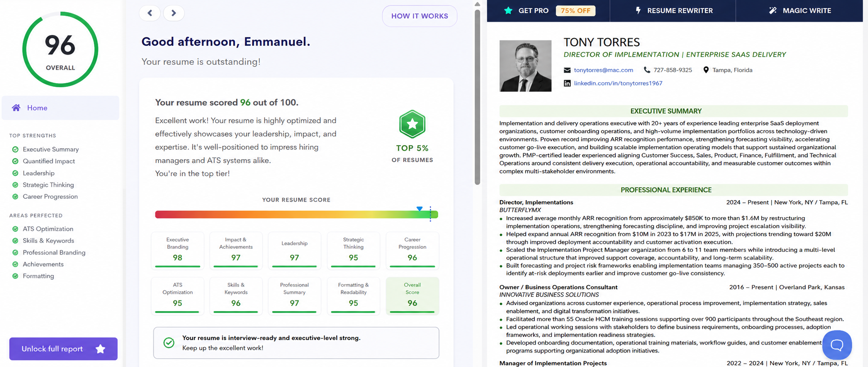Click the Unlock full report button
Image resolution: width=868 pixels, height=367 pixels.
(63, 349)
